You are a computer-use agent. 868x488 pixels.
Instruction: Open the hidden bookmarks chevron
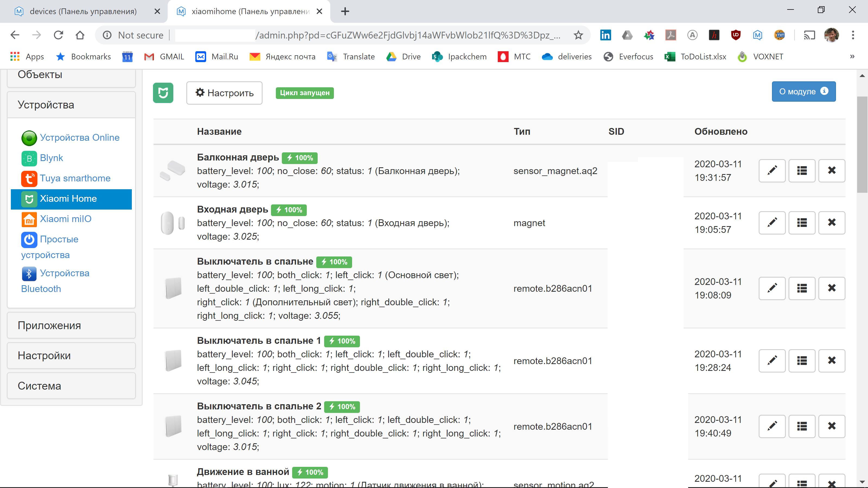point(852,56)
